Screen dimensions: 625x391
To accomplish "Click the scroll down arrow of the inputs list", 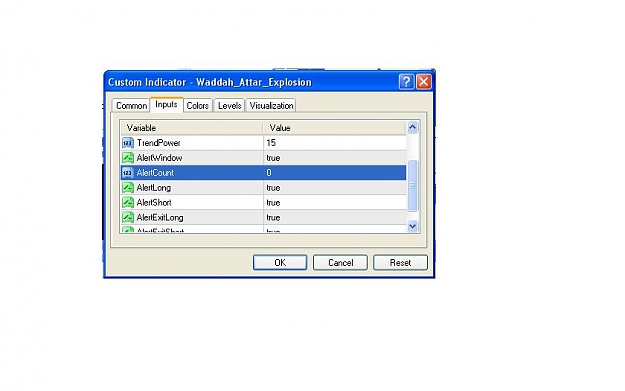I will (x=413, y=226).
